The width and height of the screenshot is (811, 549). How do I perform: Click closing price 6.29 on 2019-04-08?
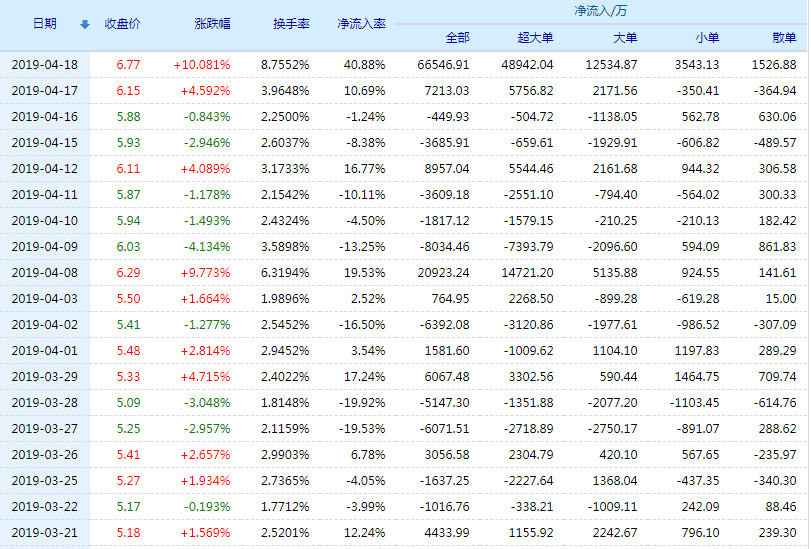tap(128, 272)
